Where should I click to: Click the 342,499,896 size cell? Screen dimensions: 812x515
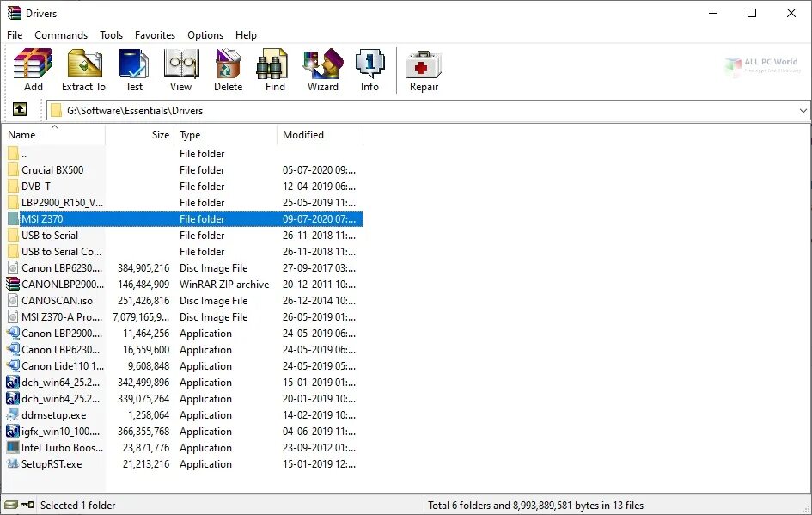pyautogui.click(x=143, y=383)
